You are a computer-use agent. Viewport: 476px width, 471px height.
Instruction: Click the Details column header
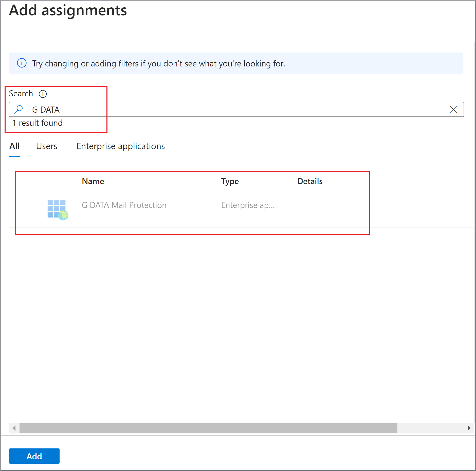pos(310,181)
